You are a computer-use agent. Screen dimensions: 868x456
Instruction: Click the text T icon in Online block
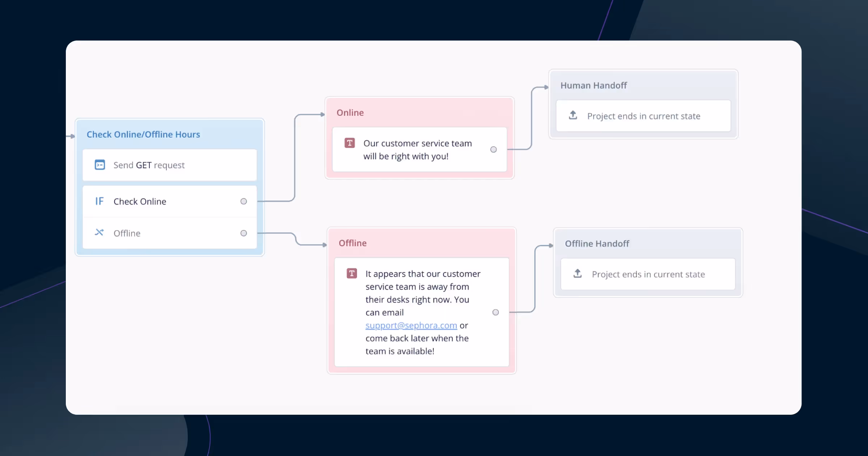point(349,143)
